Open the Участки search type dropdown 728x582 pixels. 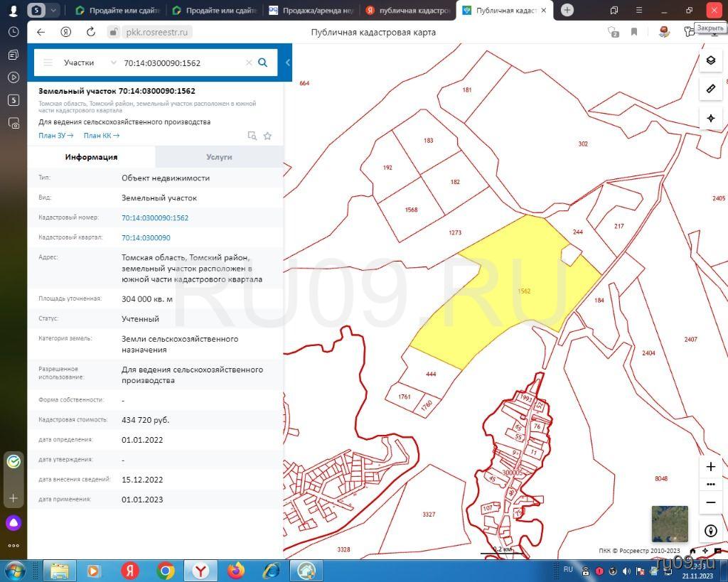[89, 63]
